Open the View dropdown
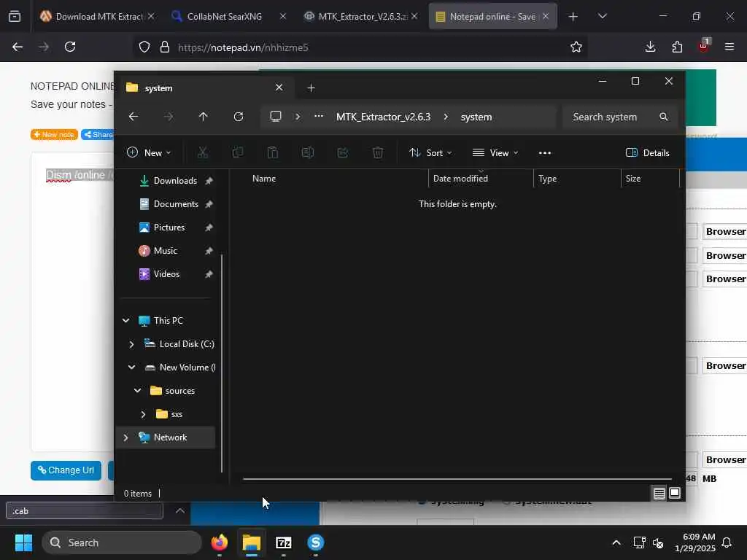This screenshot has width=747, height=560. [495, 153]
